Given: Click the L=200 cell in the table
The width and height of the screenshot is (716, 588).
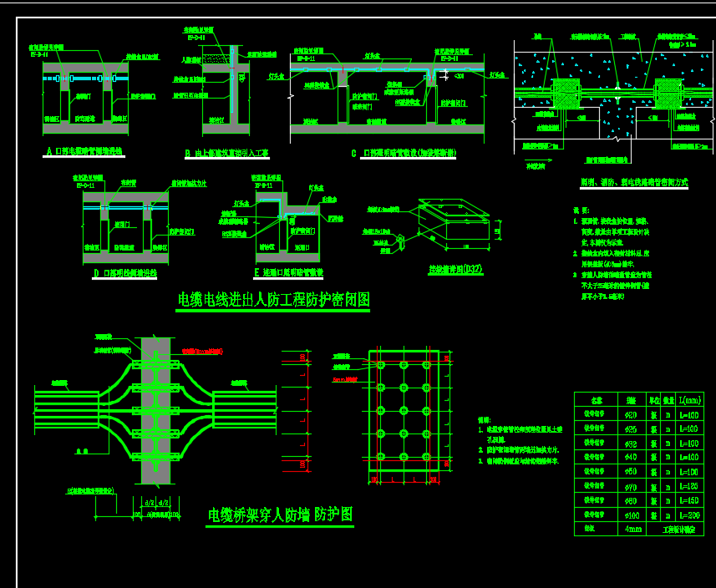Looking at the screenshot, I should click(x=690, y=514).
